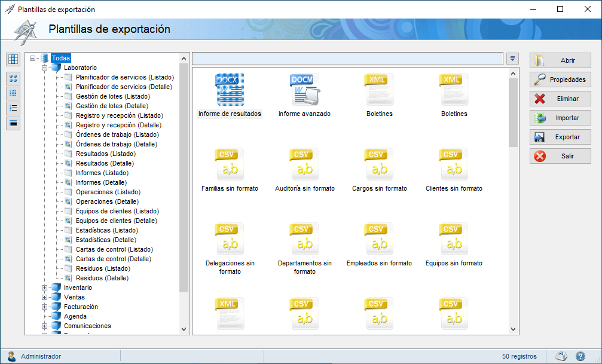Click template list scroll down arrow
The height and width of the screenshot is (364, 602).
coord(514,329)
